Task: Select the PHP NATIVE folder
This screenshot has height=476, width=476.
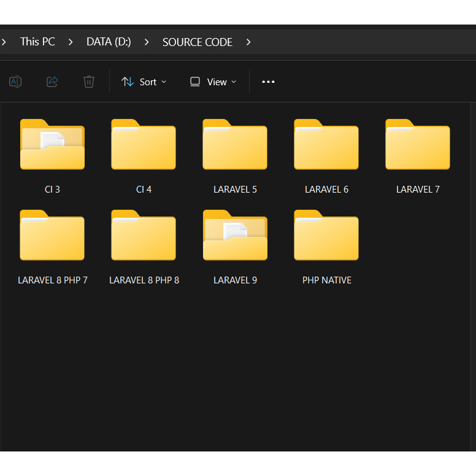Action: (326, 236)
